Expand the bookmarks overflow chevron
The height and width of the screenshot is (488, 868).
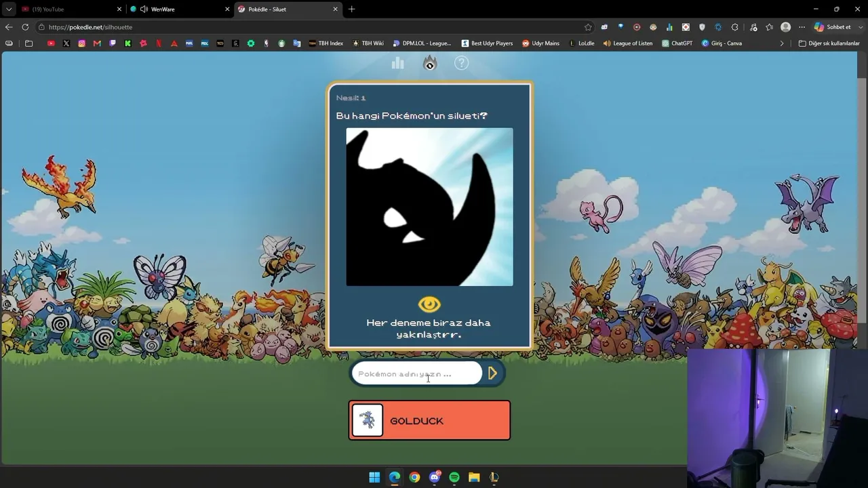[782, 43]
